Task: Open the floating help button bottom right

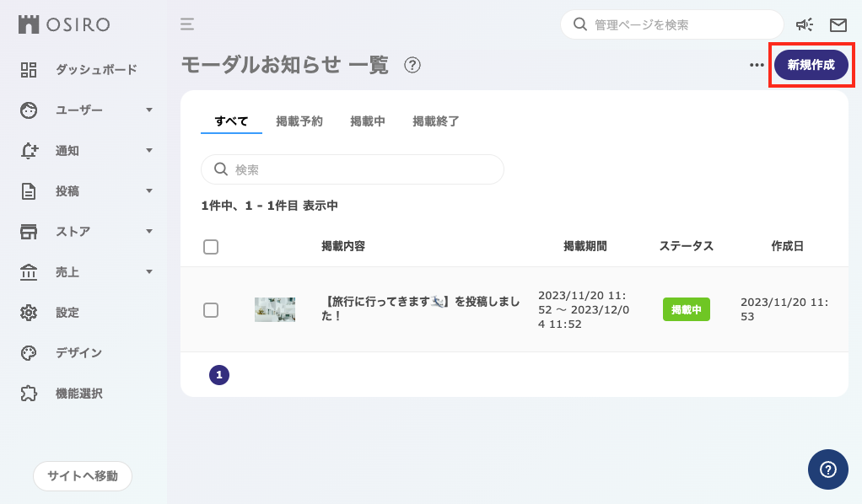Action: pos(827,469)
